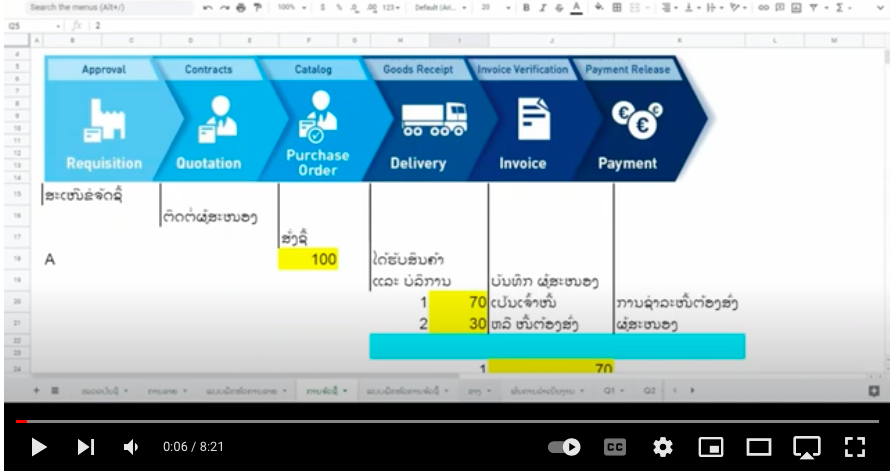Viewport: 890px width, 473px height.
Task: Switch to theater mode
Action: pyautogui.click(x=759, y=447)
